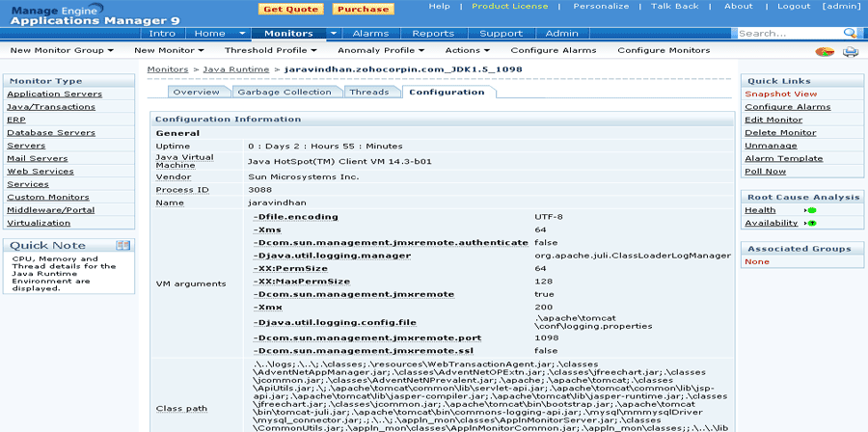Screen dimensions: 868x432
Task: Click the Unmanage quick link
Action: coord(771,146)
